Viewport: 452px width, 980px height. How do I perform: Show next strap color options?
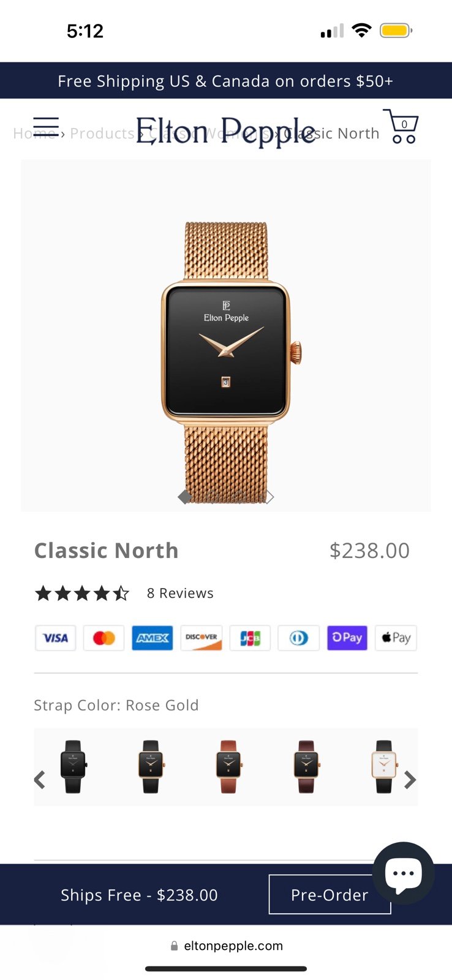click(410, 780)
